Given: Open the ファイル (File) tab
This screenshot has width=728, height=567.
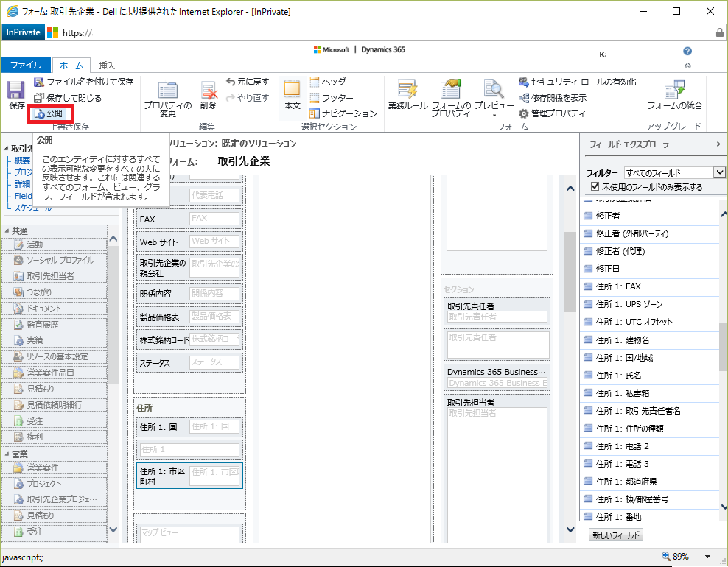Looking at the screenshot, I should (26, 65).
